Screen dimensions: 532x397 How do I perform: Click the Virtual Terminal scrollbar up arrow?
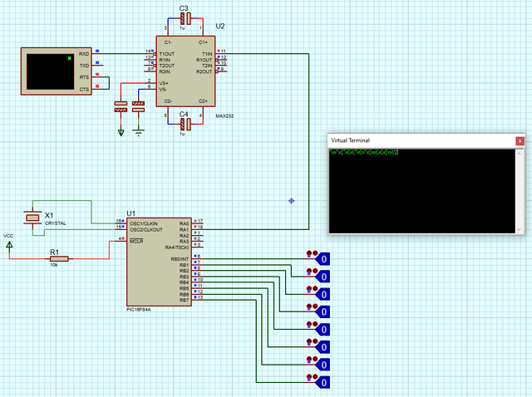(x=519, y=154)
